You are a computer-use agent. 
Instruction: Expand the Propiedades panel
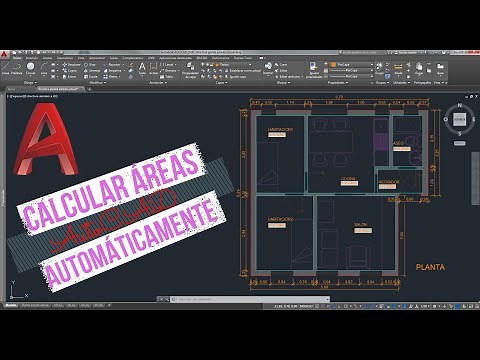point(337,82)
